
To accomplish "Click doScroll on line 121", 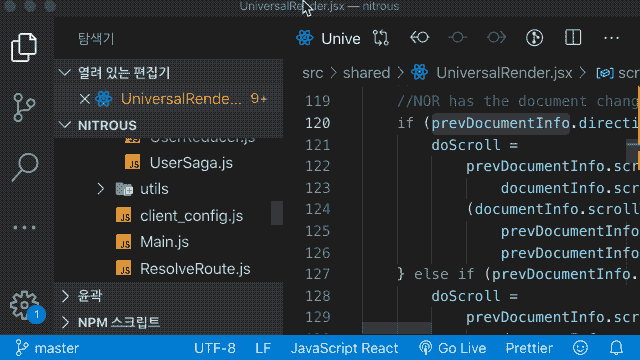I will 466,145.
